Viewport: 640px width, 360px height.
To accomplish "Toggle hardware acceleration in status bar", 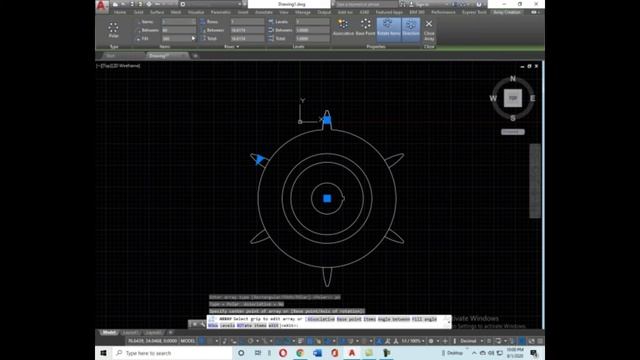I will 521,341.
